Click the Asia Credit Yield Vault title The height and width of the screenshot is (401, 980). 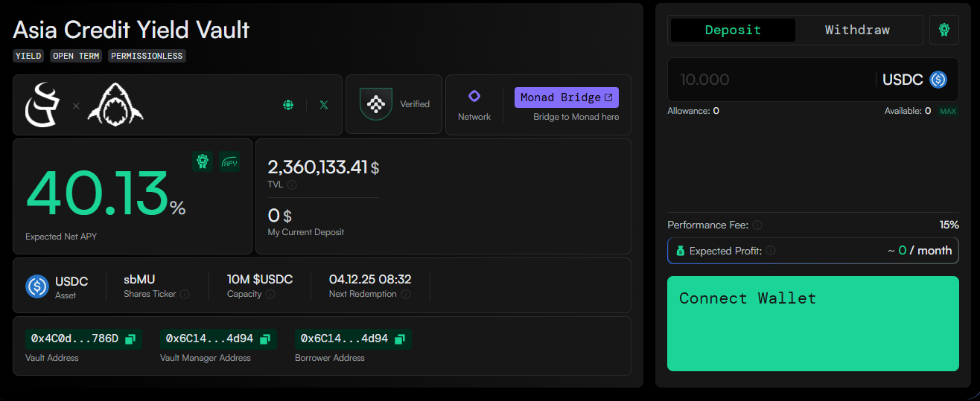click(x=131, y=30)
